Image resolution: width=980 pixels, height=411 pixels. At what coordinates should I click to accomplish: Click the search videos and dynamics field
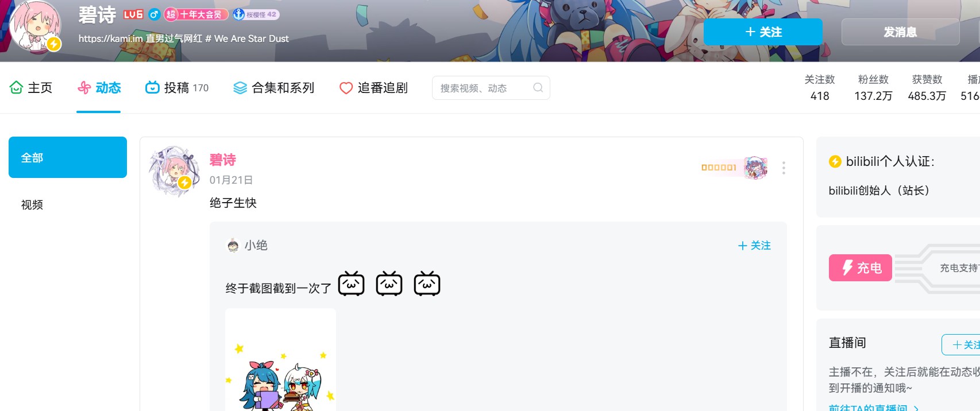491,88
